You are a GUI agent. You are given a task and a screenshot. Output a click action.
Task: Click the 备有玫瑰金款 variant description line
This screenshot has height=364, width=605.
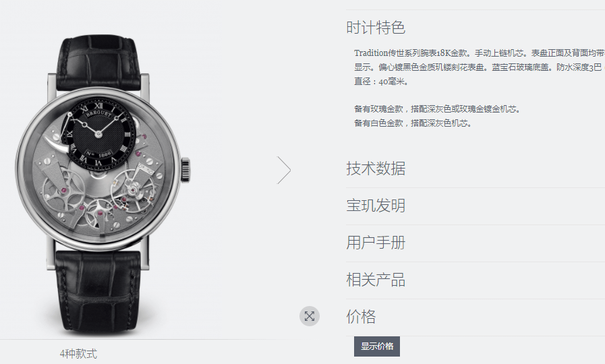(437, 109)
